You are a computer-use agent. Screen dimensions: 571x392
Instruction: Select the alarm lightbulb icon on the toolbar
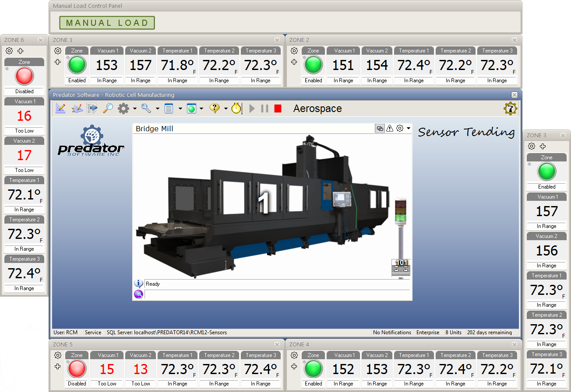[x=236, y=108]
